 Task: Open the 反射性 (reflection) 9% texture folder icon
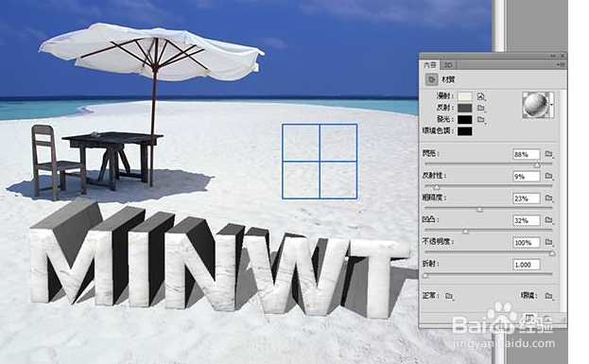548,176
